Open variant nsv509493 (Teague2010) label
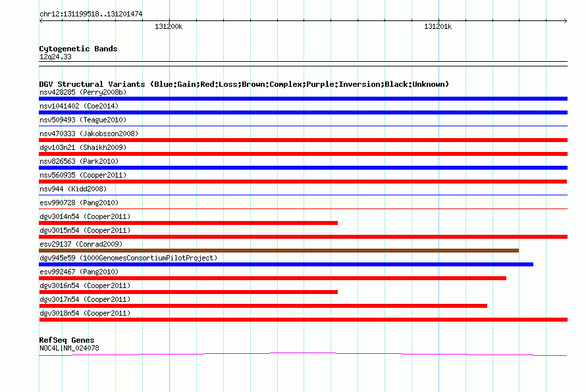Image resolution: width=586 pixels, height=392 pixels. click(83, 120)
